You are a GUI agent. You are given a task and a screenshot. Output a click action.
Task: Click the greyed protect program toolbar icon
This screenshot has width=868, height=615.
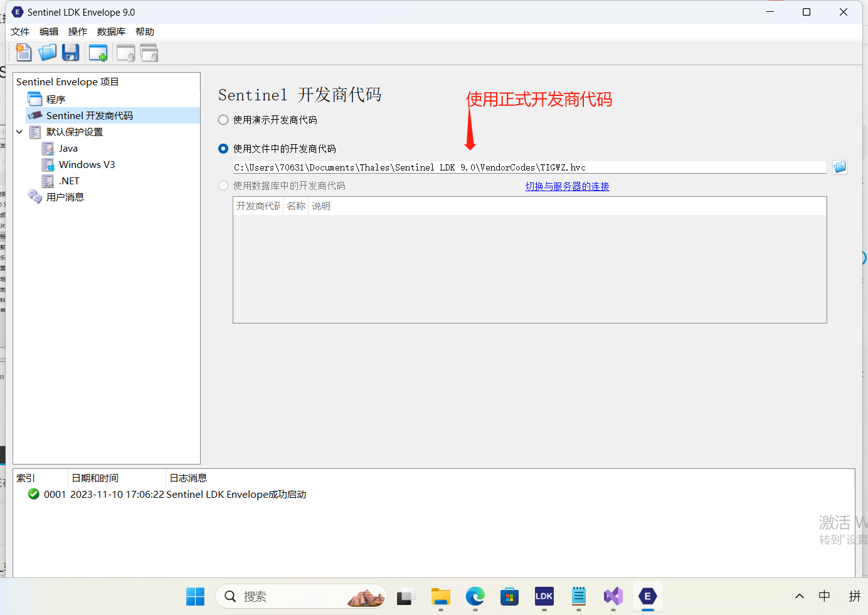(125, 53)
